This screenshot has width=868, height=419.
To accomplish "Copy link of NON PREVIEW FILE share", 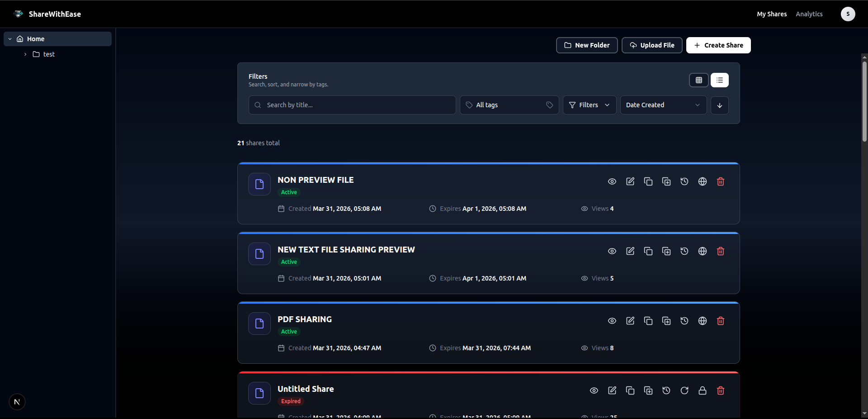I will click(x=648, y=181).
